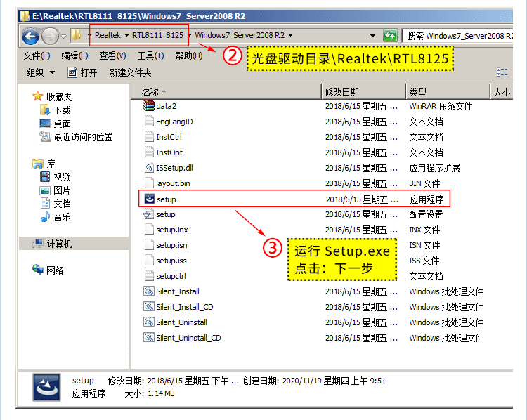Click 'BIN 文件' type cell for layout.bin

424,183
